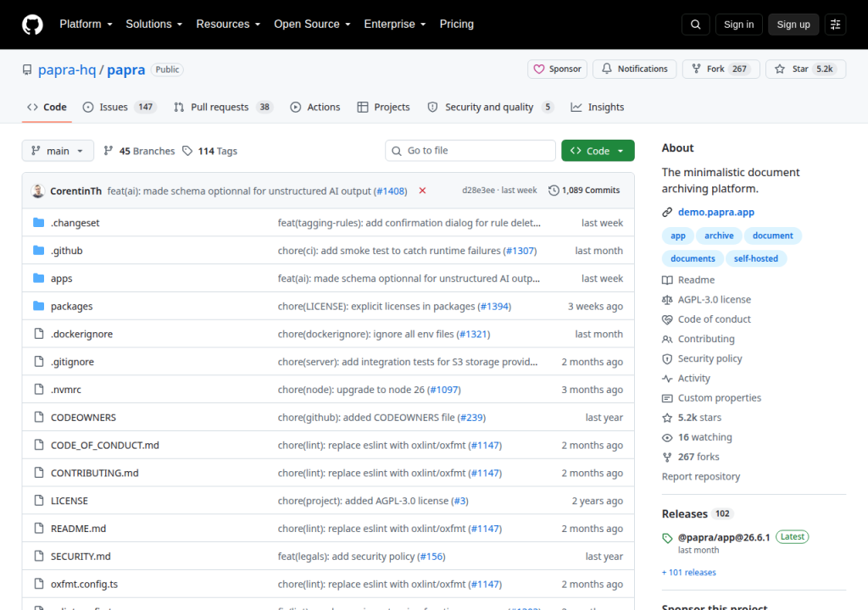Switch to the Issues tab
This screenshot has width=868, height=610.
pos(120,107)
